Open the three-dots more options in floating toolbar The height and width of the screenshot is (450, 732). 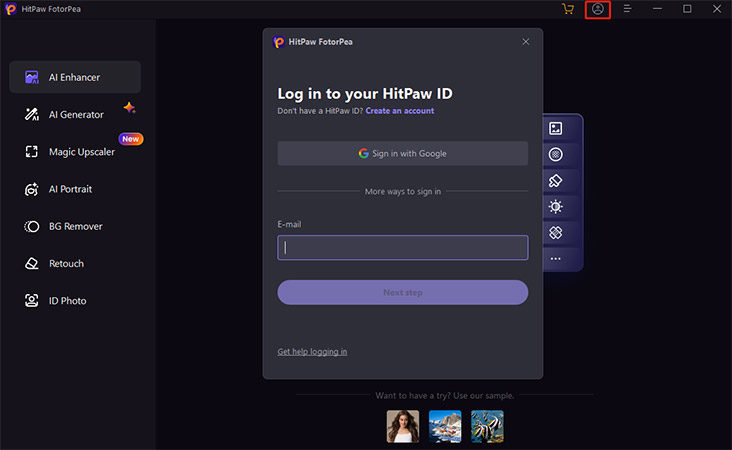click(x=556, y=259)
